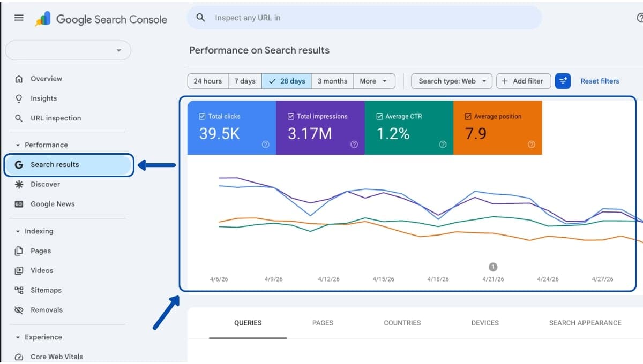Image resolution: width=643 pixels, height=364 pixels.
Task: Switch to the COUNTRIES tab
Action: tap(402, 323)
